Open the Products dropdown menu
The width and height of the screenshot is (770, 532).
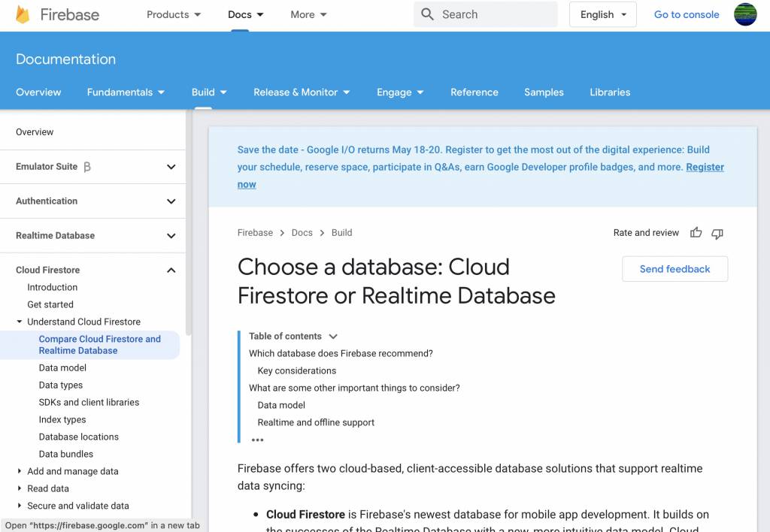click(174, 15)
